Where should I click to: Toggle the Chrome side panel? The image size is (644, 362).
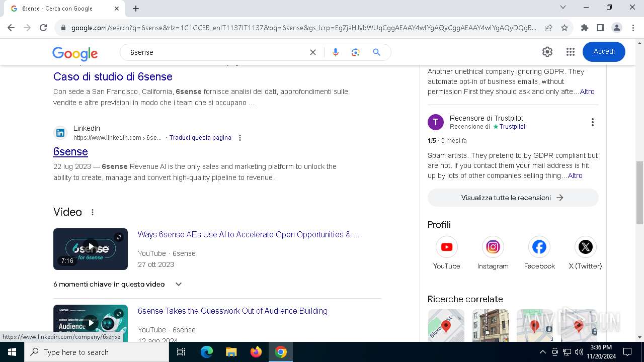pyautogui.click(x=601, y=28)
